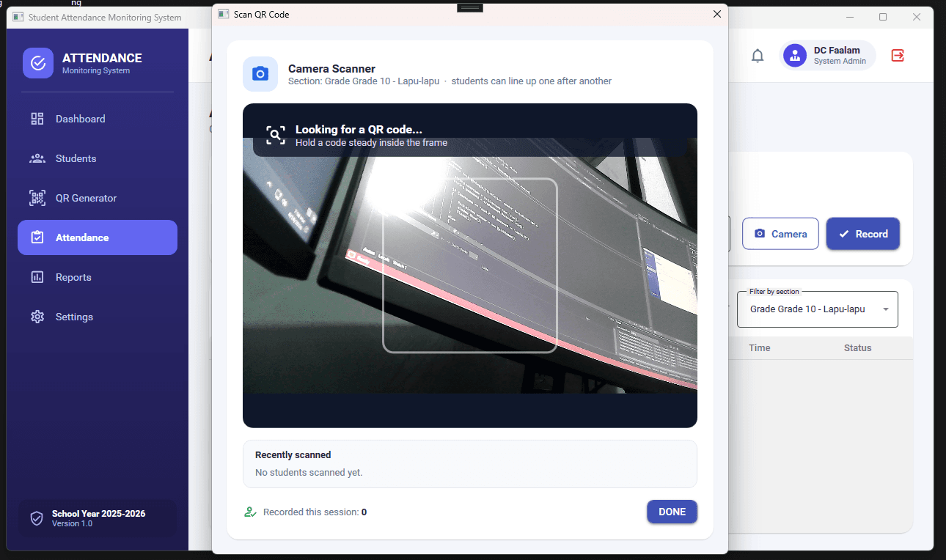Maximize the Student Attendance main window
This screenshot has width=946, height=560.
[883, 17]
